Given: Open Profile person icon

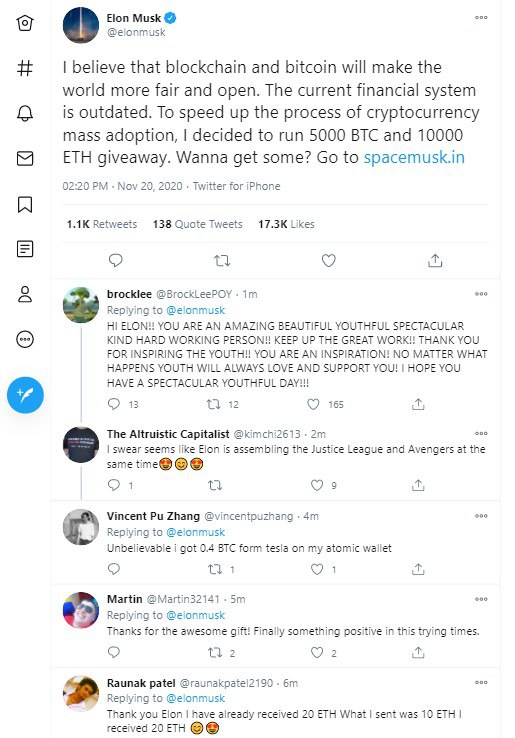Looking at the screenshot, I should (25, 294).
